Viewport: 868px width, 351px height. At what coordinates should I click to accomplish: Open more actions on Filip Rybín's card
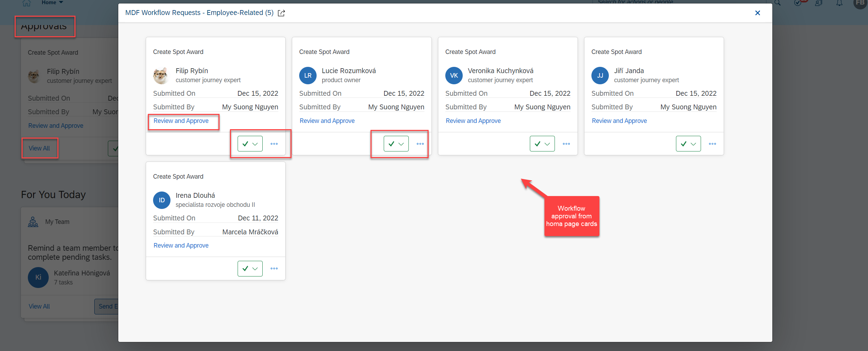274,144
